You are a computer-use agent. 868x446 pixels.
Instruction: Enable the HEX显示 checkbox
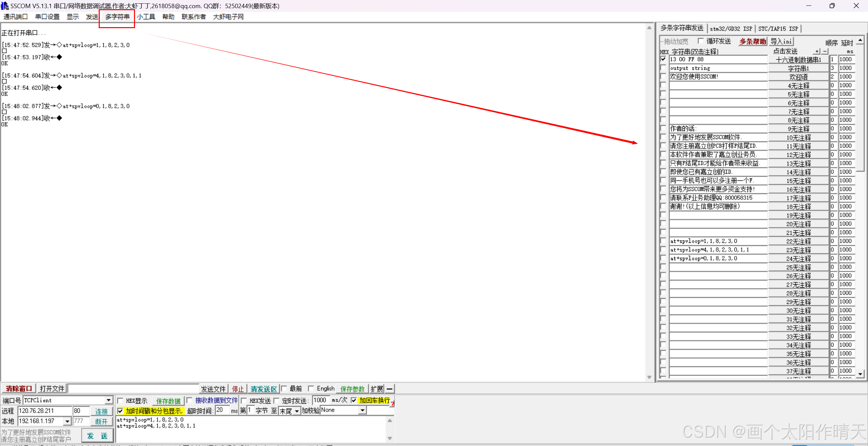(120, 401)
